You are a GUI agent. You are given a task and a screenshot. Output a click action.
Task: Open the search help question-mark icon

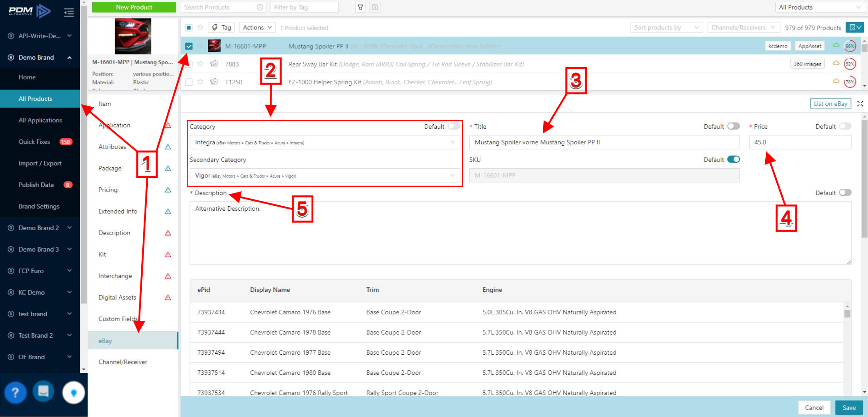pos(260,7)
